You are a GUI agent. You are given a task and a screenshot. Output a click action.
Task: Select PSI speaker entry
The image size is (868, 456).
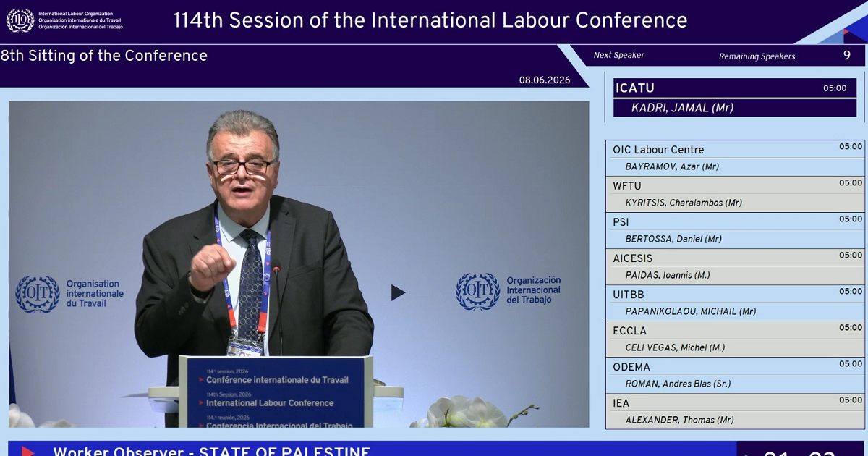(x=735, y=230)
